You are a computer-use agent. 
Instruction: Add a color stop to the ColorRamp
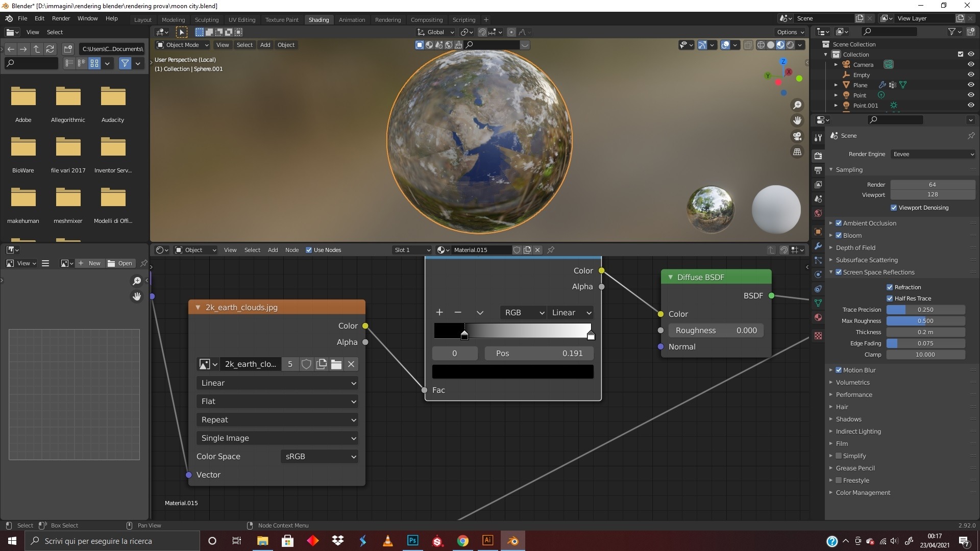439,312
